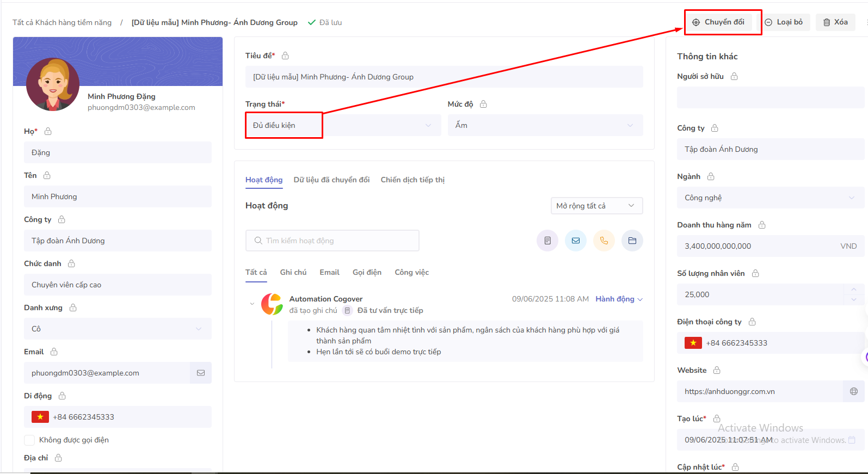Decrease the Số lượng nhân viên stepper

click(853, 299)
